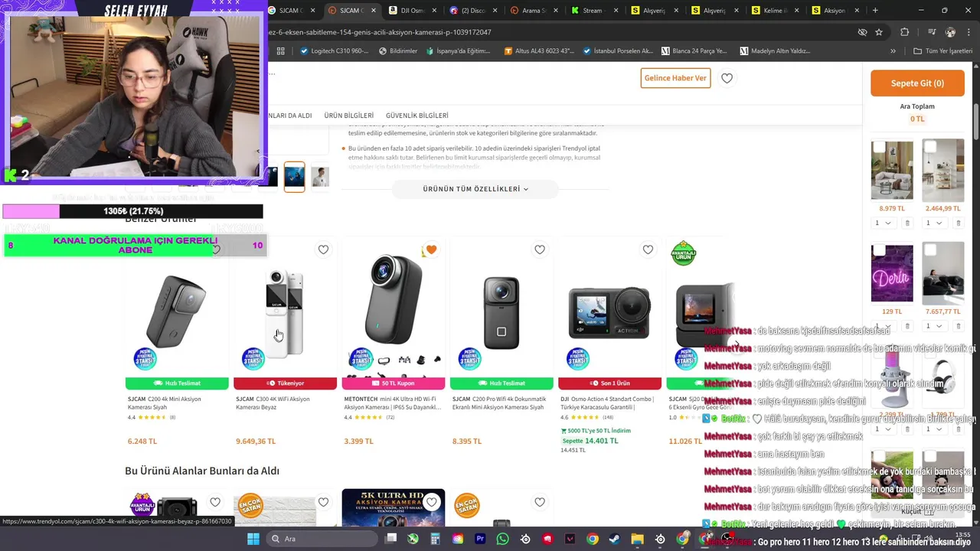This screenshot has height=551, width=980.
Task: Click the browser address bar URL
Action: pos(380,32)
